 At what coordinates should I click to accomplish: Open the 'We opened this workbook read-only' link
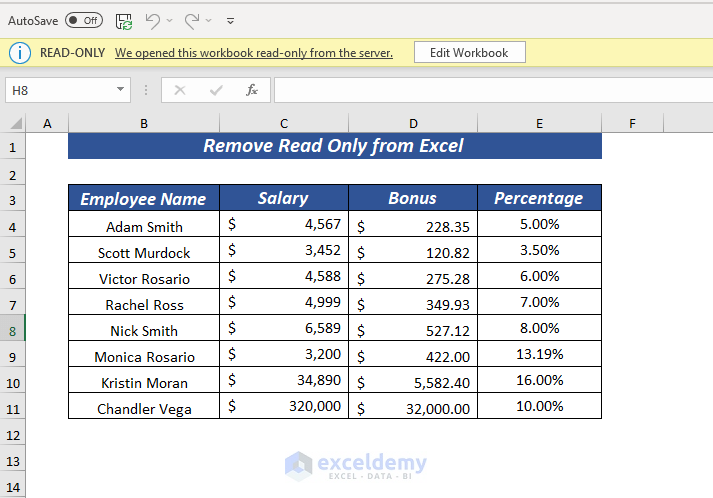(x=254, y=53)
